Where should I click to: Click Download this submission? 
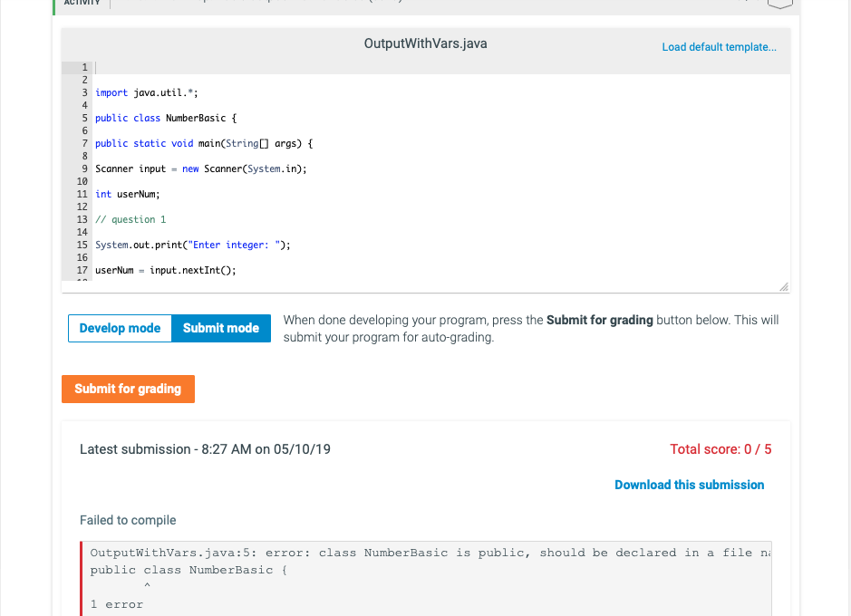[x=689, y=485]
